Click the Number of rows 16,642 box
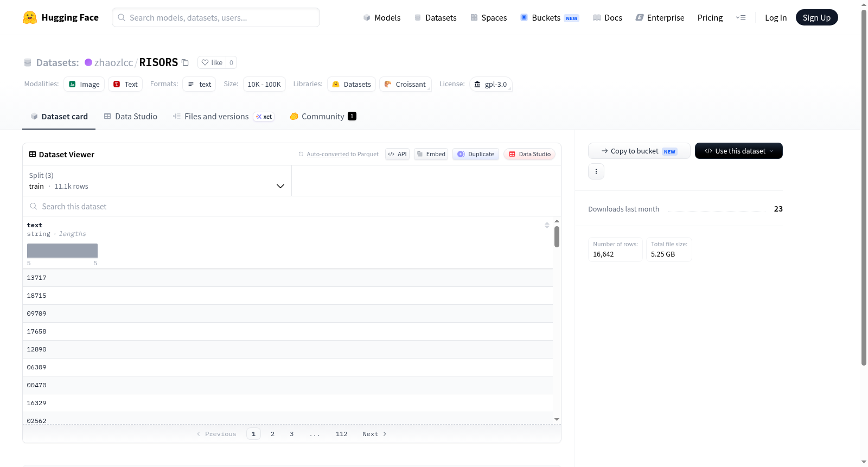Screen dimensions: 868x467 point(615,250)
